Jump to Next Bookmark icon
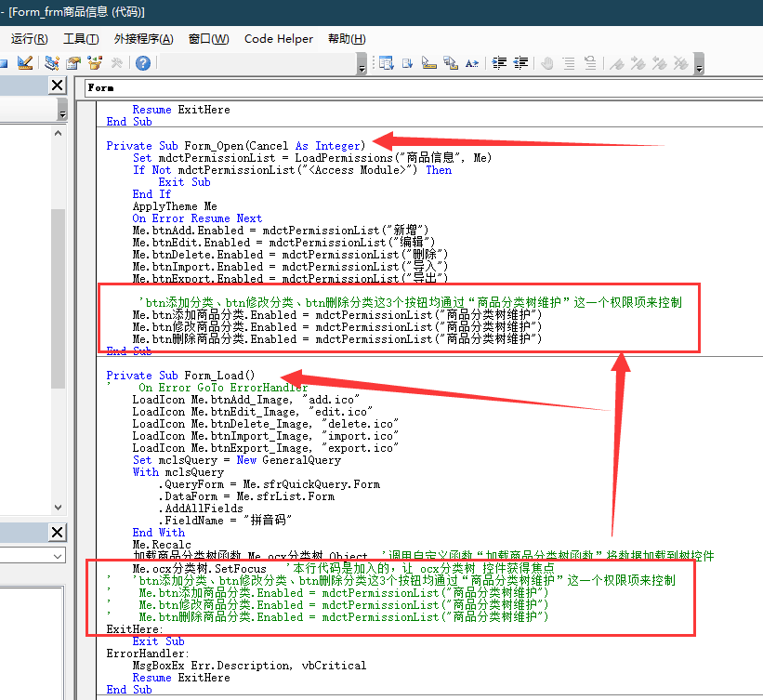 638,63
